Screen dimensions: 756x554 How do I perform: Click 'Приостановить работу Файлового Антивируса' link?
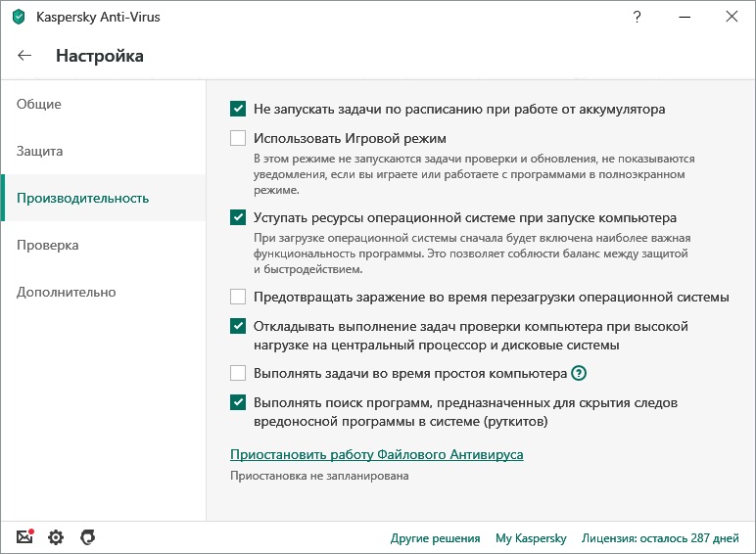pos(377,454)
